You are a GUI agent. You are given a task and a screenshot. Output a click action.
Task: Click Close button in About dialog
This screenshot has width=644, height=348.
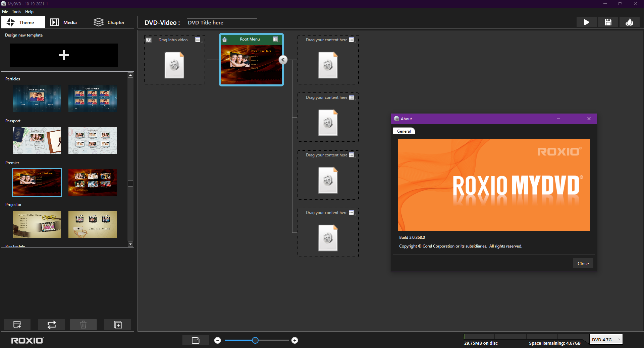click(x=583, y=264)
